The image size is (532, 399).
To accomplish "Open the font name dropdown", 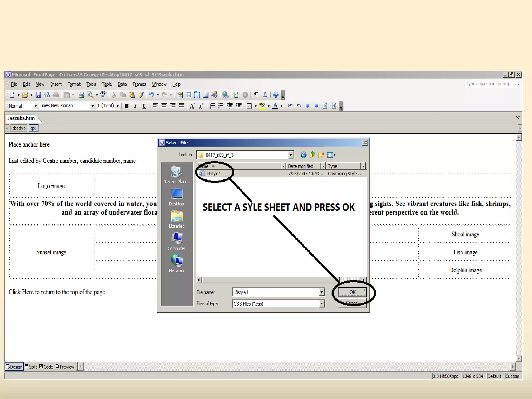I will point(92,106).
